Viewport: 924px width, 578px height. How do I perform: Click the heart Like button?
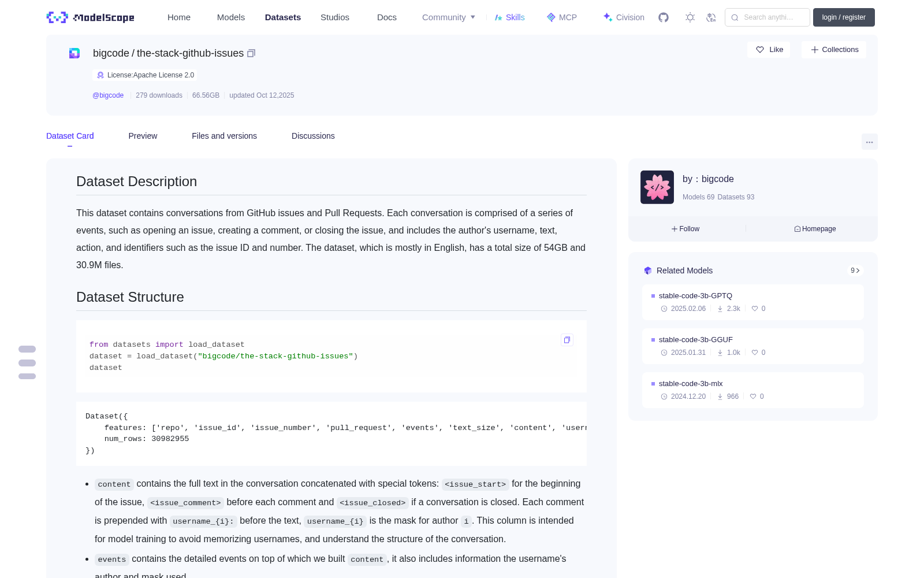tap(769, 50)
